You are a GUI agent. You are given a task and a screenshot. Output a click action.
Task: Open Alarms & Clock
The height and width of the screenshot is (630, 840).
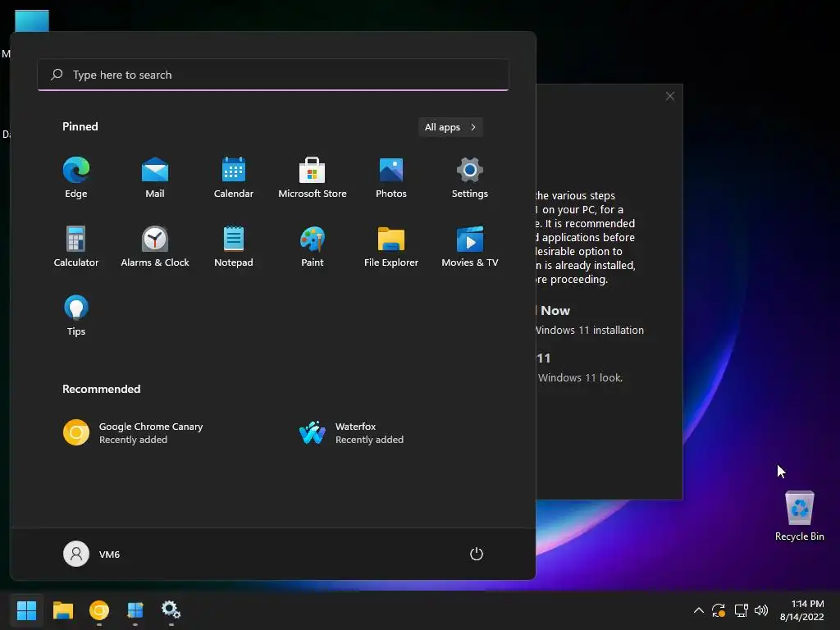pos(155,246)
